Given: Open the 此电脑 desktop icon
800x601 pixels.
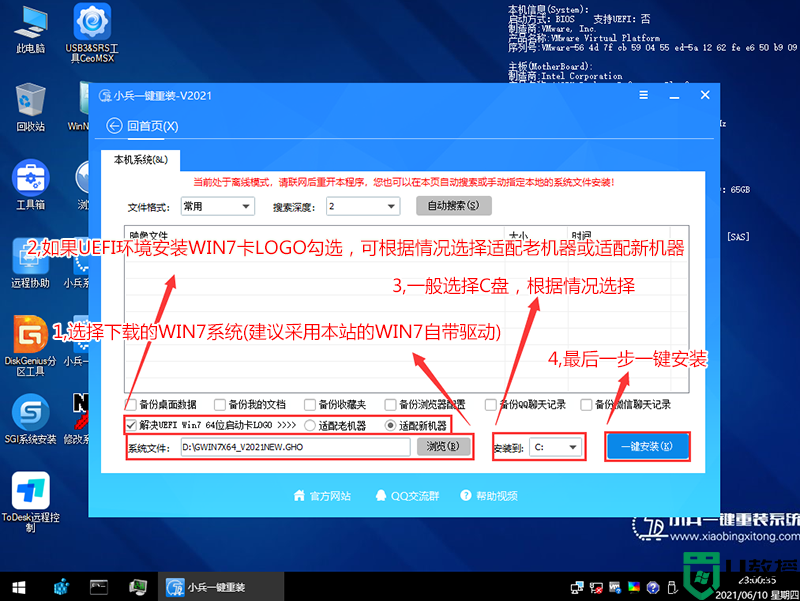Looking at the screenshot, I should (31, 30).
